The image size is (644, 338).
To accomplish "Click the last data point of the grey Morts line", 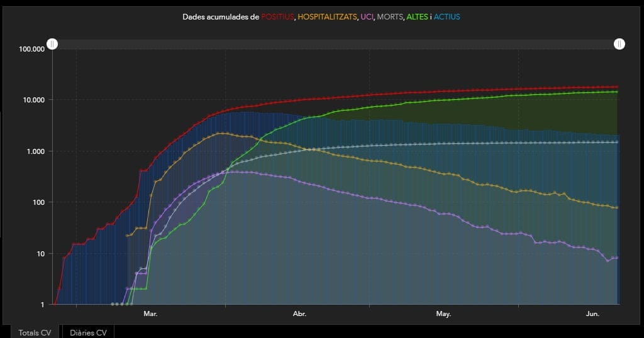I will pos(617,143).
